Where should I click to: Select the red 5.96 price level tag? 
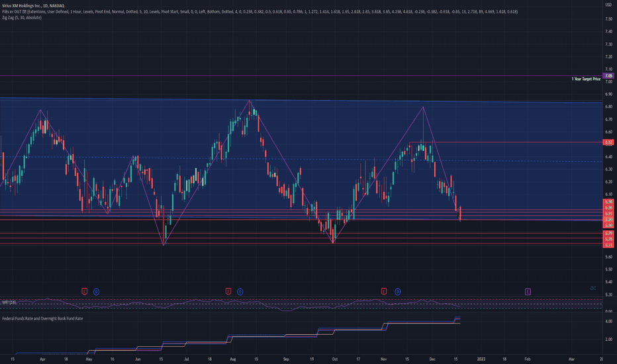click(608, 208)
